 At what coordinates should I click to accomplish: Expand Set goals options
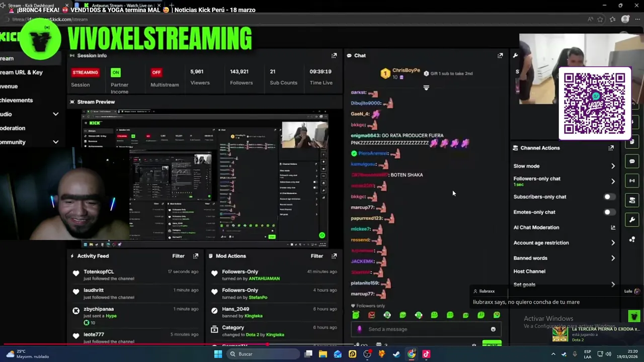pos(613,285)
